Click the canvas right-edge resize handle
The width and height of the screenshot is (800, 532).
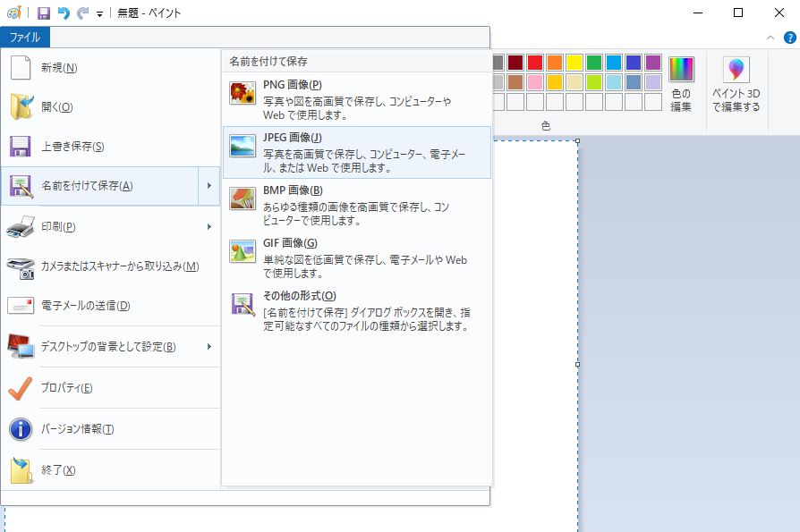pyautogui.click(x=577, y=364)
